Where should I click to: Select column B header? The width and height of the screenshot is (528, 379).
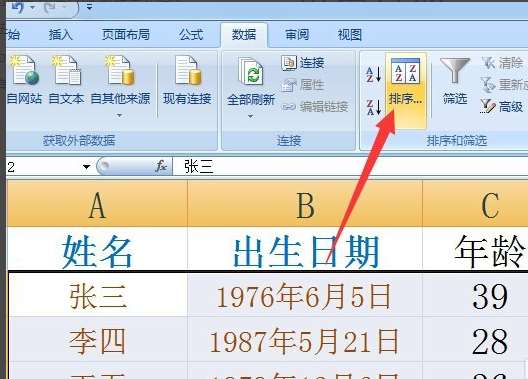point(305,204)
